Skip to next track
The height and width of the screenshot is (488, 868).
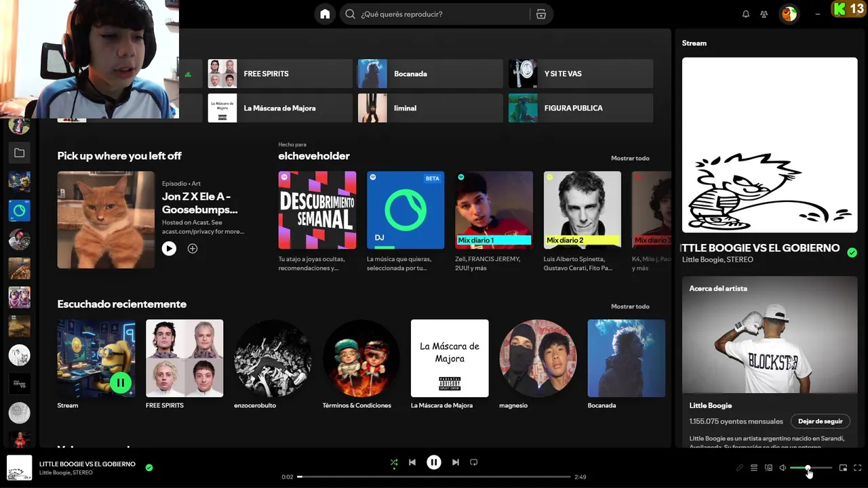tap(456, 462)
